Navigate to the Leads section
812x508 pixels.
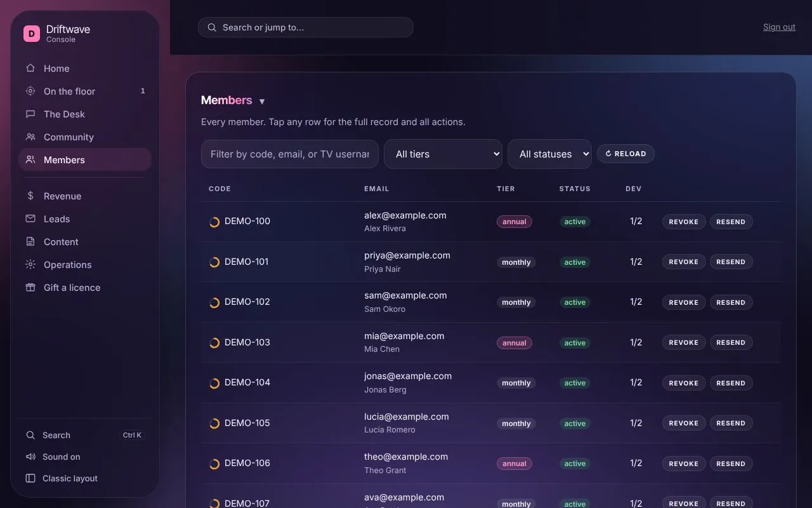[85, 218]
